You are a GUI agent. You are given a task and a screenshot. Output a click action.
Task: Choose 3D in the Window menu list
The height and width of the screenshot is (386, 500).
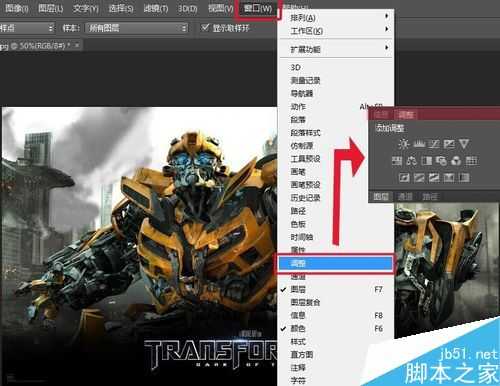click(x=336, y=67)
